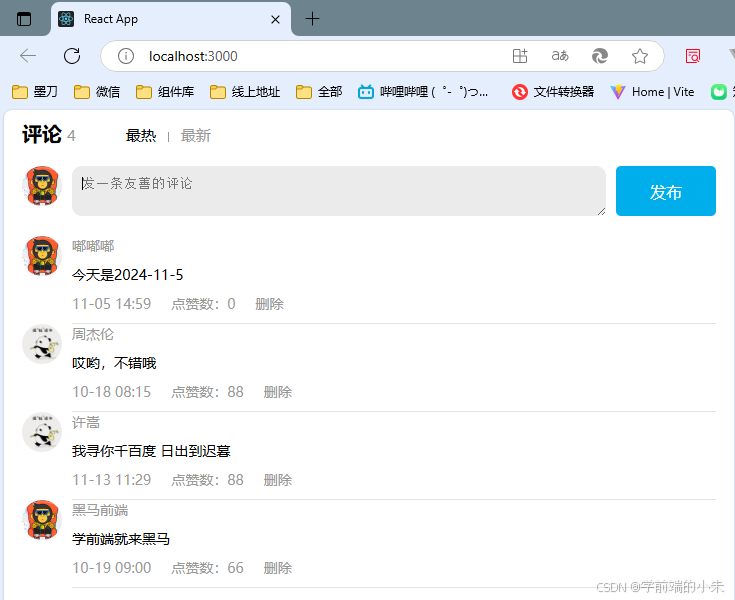Reload the localhost page
The image size is (735, 600).
pos(72,56)
